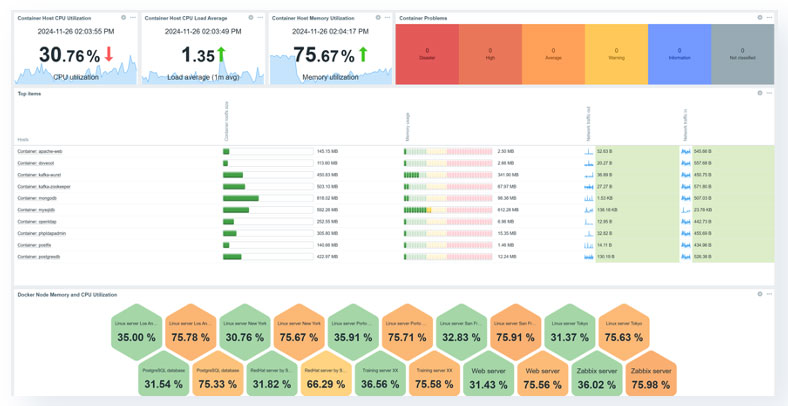Click gear icon on Container Host Memory Utilization widget
Screen dimensions: 788x406
click(378, 18)
